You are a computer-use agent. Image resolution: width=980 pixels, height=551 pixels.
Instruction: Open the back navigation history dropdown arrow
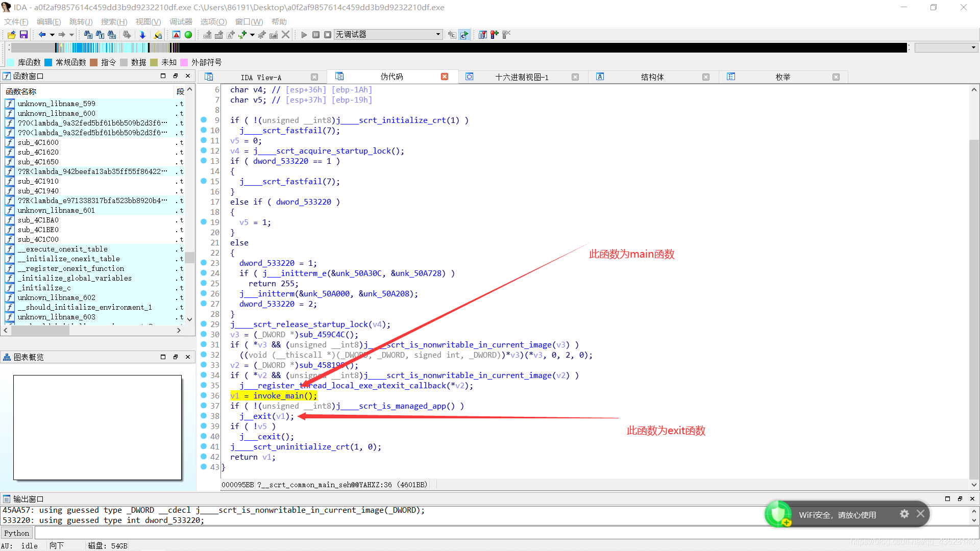click(x=52, y=35)
